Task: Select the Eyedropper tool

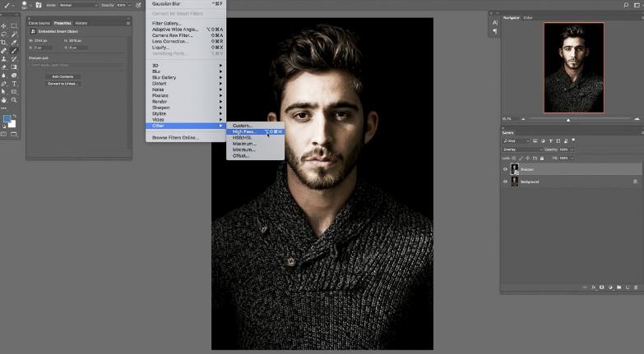Action: pos(14,42)
